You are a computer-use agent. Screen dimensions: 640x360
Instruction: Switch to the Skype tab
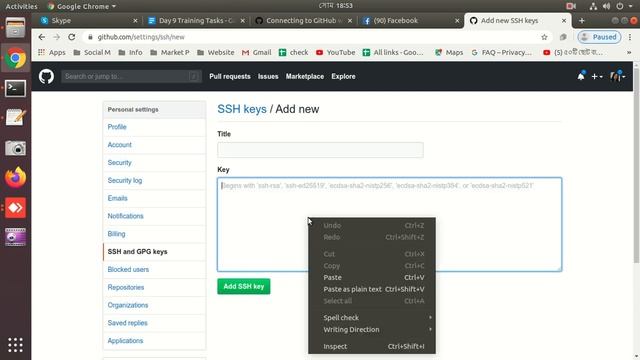[88, 20]
